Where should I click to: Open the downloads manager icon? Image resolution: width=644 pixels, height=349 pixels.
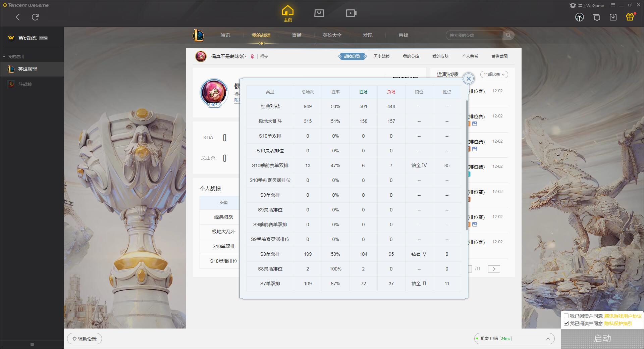tap(613, 17)
